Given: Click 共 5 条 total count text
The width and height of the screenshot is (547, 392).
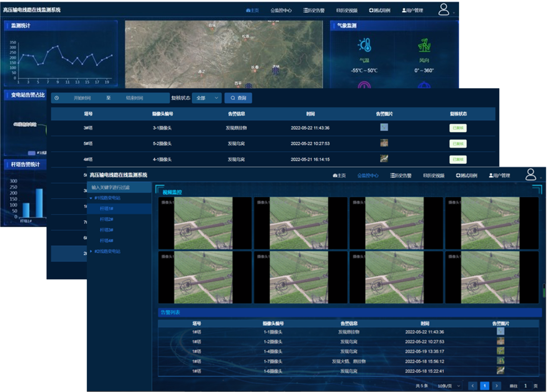Looking at the screenshot, I should [422, 386].
